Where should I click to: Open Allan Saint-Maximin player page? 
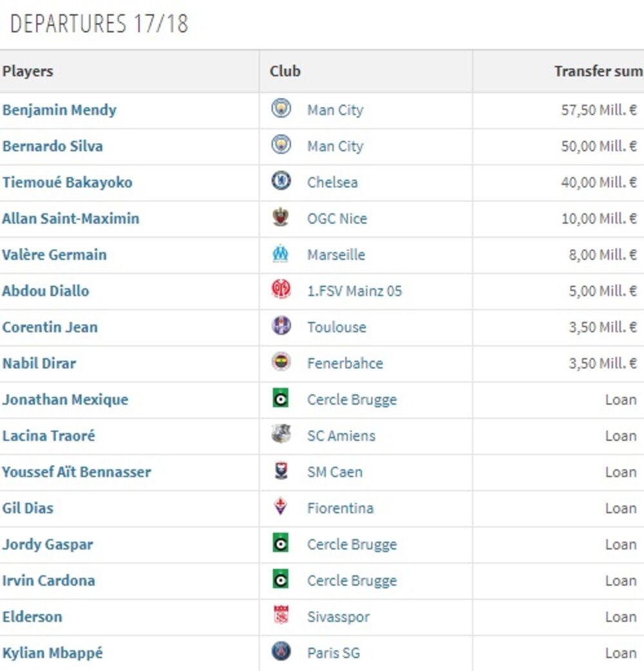pos(70,218)
